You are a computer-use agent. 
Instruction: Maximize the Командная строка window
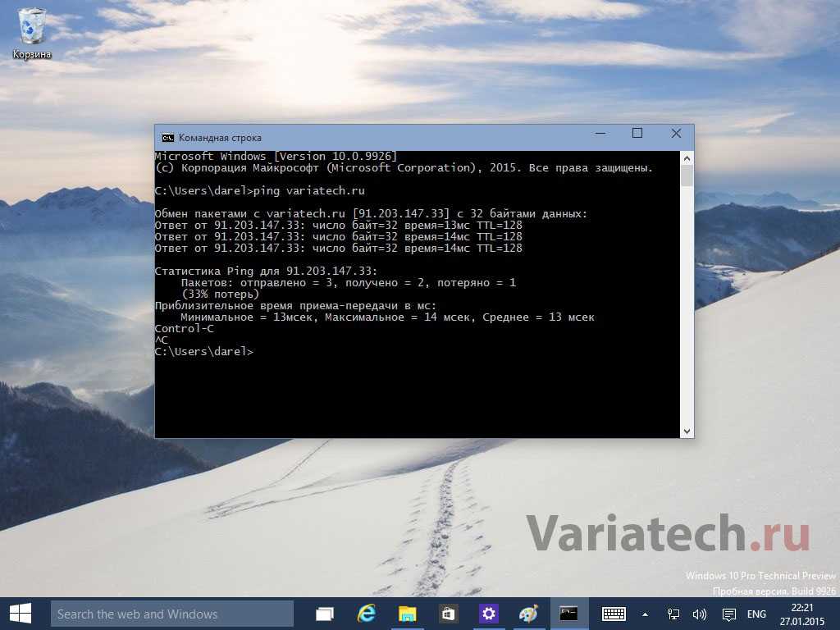tap(637, 134)
